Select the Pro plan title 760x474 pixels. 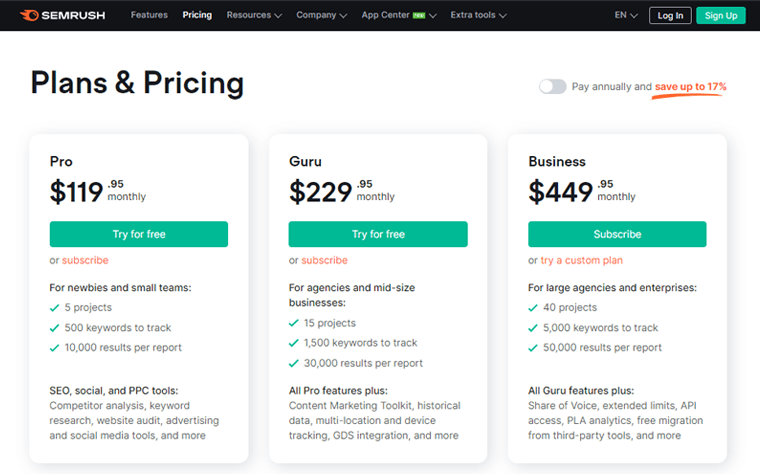[61, 161]
